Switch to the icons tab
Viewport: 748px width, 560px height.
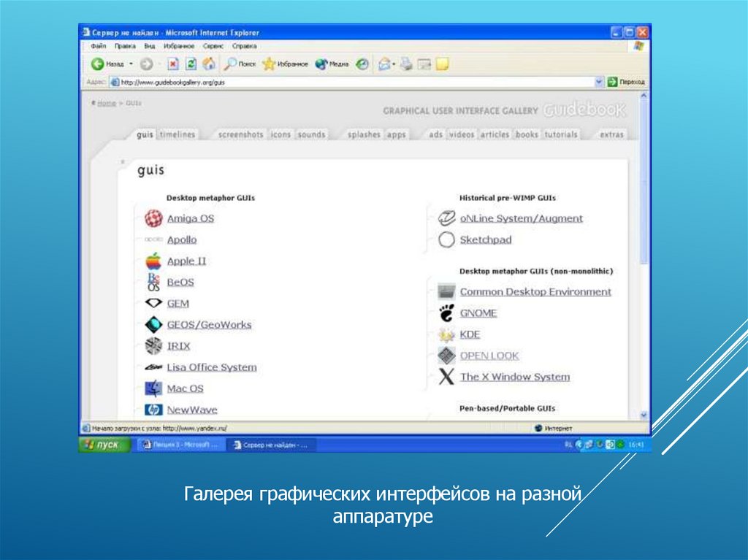[x=280, y=134]
